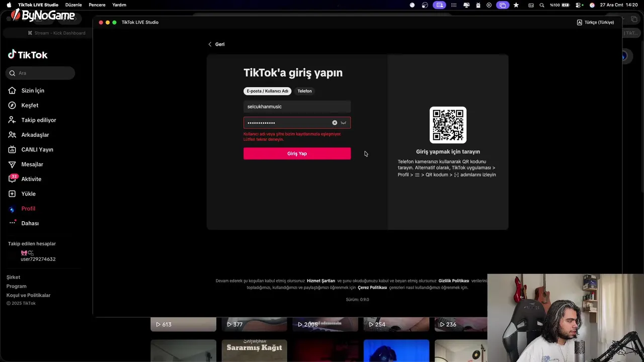Open the CANLI Yayın live icon
644x362 pixels.
[12, 149]
